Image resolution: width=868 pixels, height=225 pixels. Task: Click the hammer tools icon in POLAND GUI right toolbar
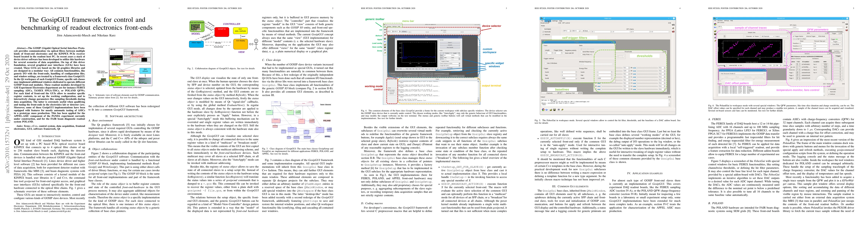(847, 27)
